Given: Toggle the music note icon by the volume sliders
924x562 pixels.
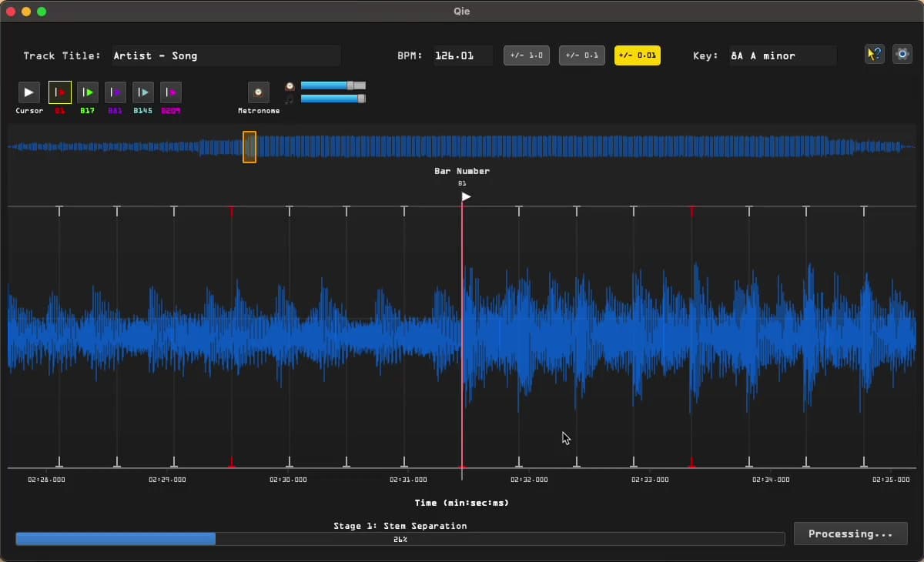Looking at the screenshot, I should pos(290,99).
